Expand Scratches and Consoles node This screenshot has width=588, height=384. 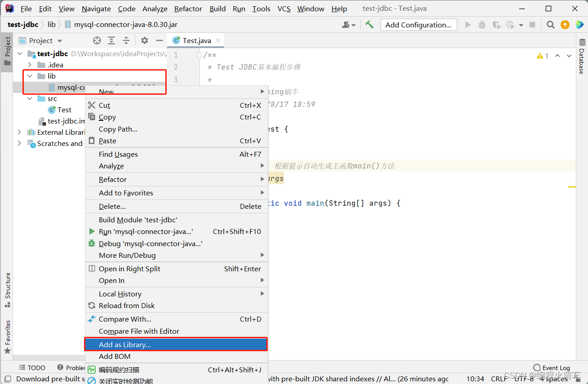click(x=19, y=143)
